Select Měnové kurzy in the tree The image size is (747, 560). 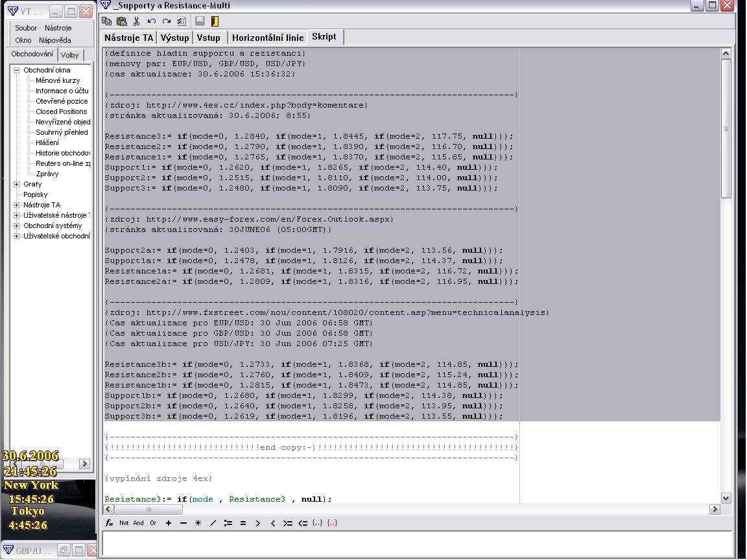[58, 80]
